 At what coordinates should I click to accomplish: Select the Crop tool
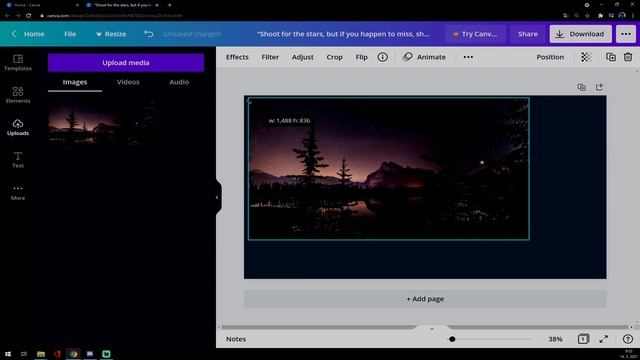(334, 57)
